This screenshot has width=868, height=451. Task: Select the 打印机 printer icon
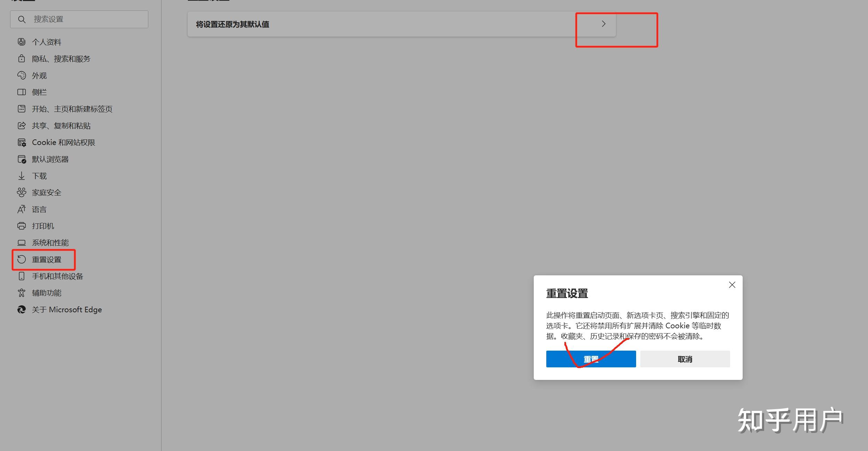tap(22, 226)
